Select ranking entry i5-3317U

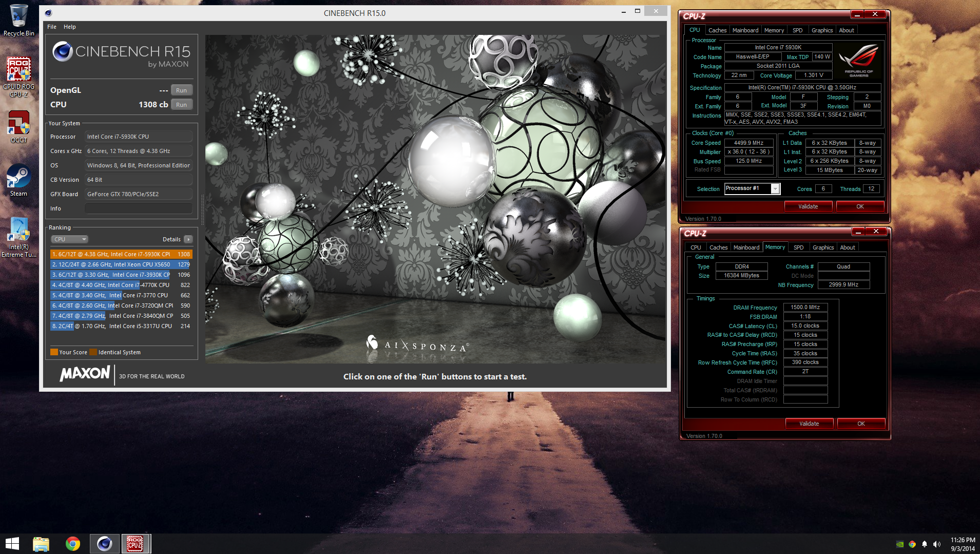pos(121,326)
